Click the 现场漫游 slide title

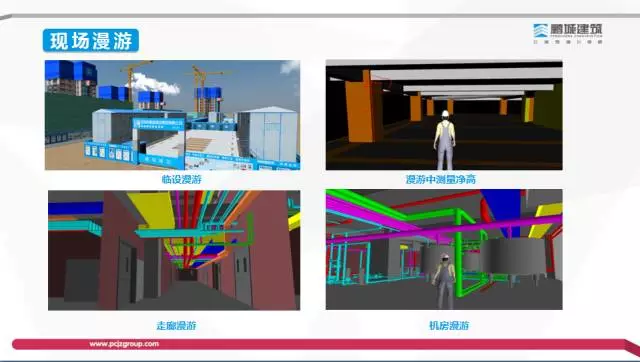(x=91, y=40)
